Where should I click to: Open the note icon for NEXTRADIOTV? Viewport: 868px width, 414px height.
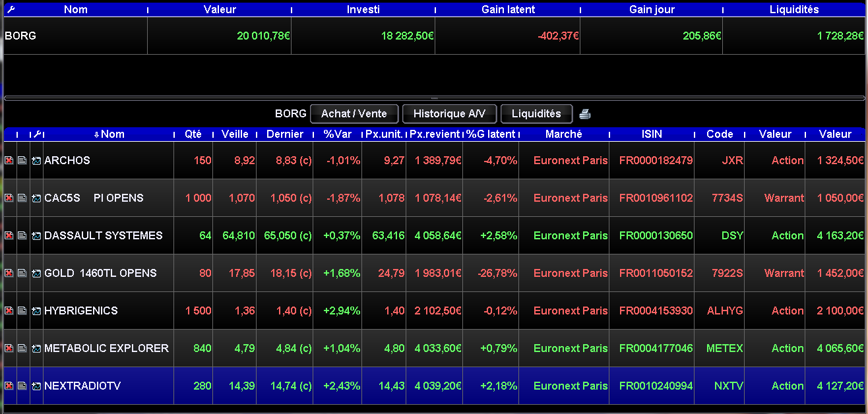(x=22, y=386)
